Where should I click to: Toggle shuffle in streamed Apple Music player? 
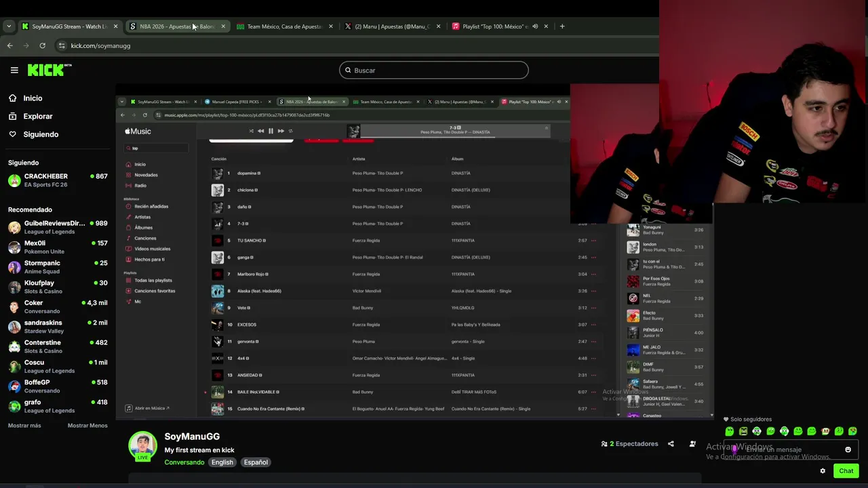click(251, 131)
